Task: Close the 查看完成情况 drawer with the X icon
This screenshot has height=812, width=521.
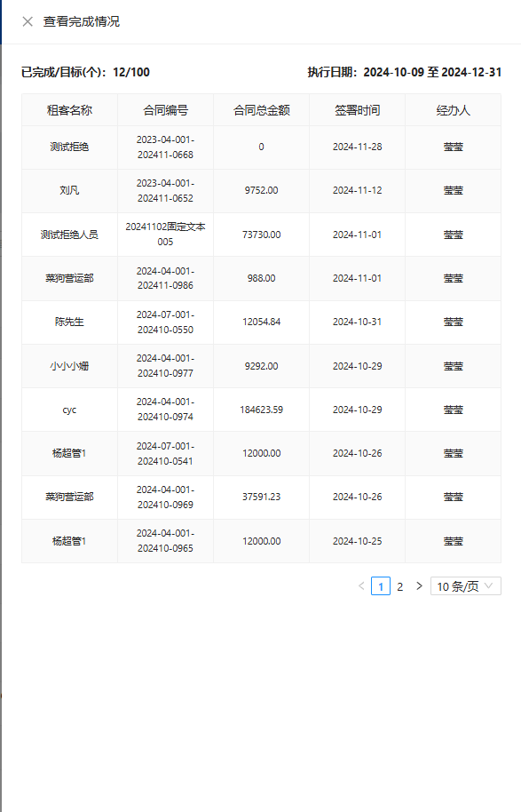Action: coord(28,21)
